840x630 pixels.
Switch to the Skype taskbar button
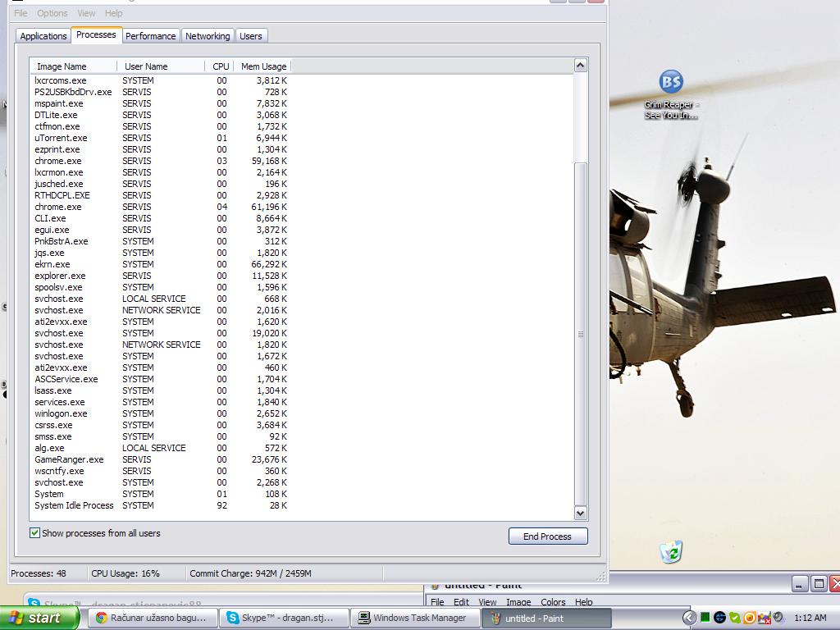pyautogui.click(x=283, y=618)
